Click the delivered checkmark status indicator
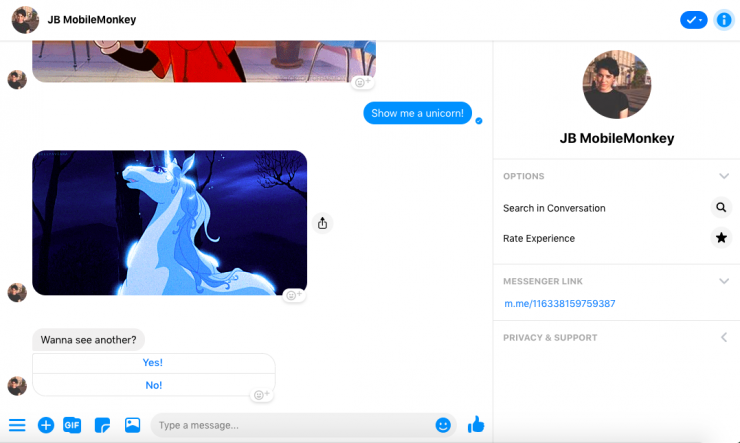Screen dimensions: 740x443 tap(479, 121)
